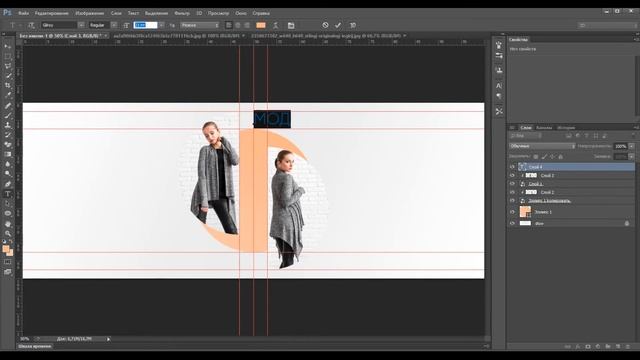Viewport: 640px width, 360px height.
Task: Toggle visibility of Эллипс 1 layer
Action: [x=512, y=212]
